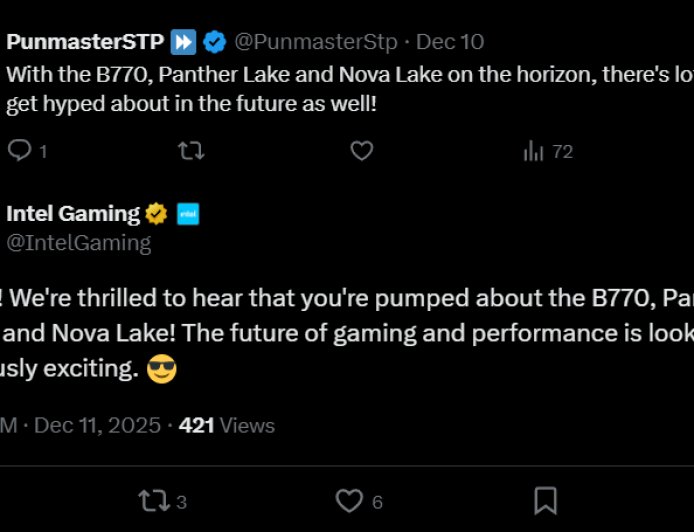Repost PunmasterSTP's B770 tweet
This screenshot has width=694, height=532.
[x=190, y=151]
